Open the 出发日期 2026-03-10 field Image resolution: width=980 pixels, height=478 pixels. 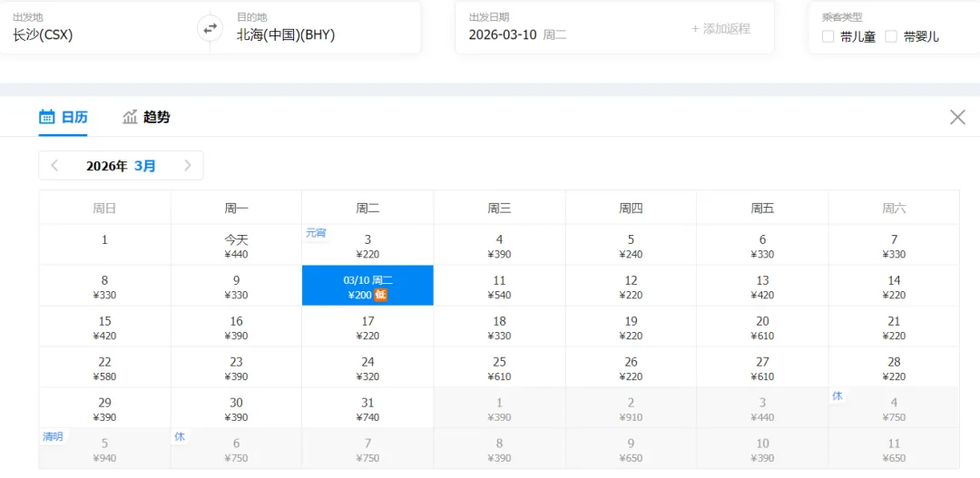click(x=565, y=27)
